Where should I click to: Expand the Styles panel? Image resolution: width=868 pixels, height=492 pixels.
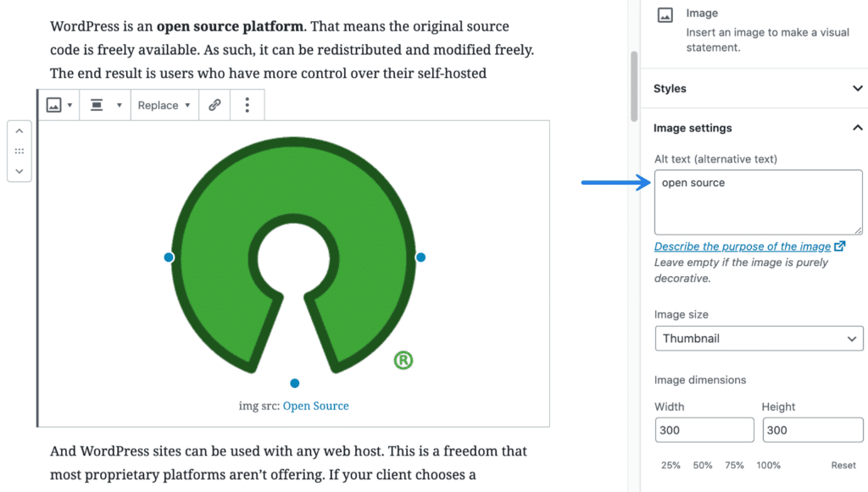coord(757,88)
